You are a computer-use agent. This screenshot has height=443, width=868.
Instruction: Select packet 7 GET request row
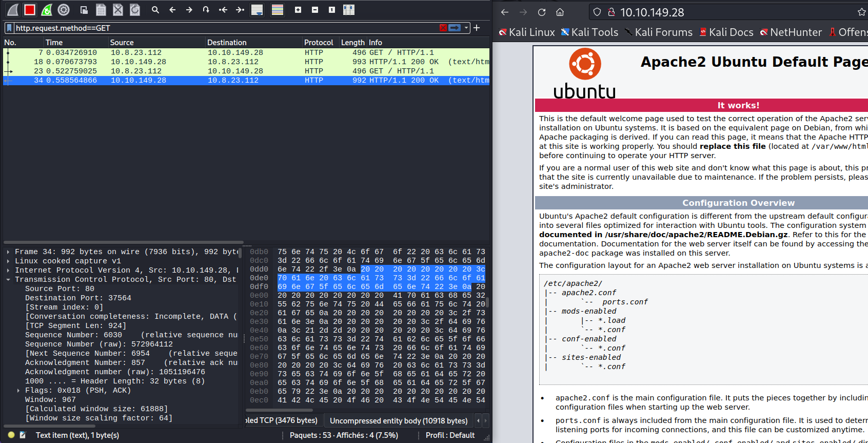point(246,52)
